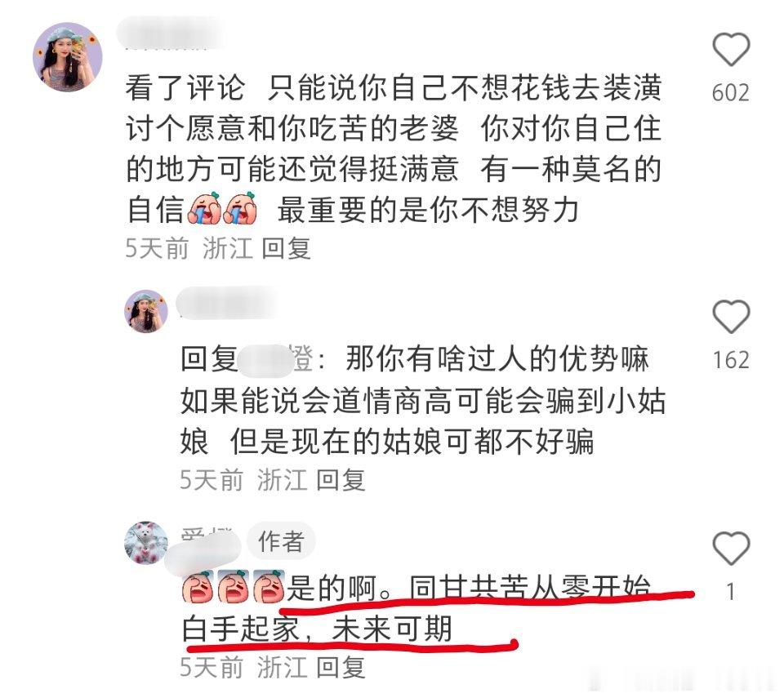This screenshot has width=784, height=698.
Task: Select the reply text 那你有啥过人的优势嘛
Action: (x=497, y=359)
